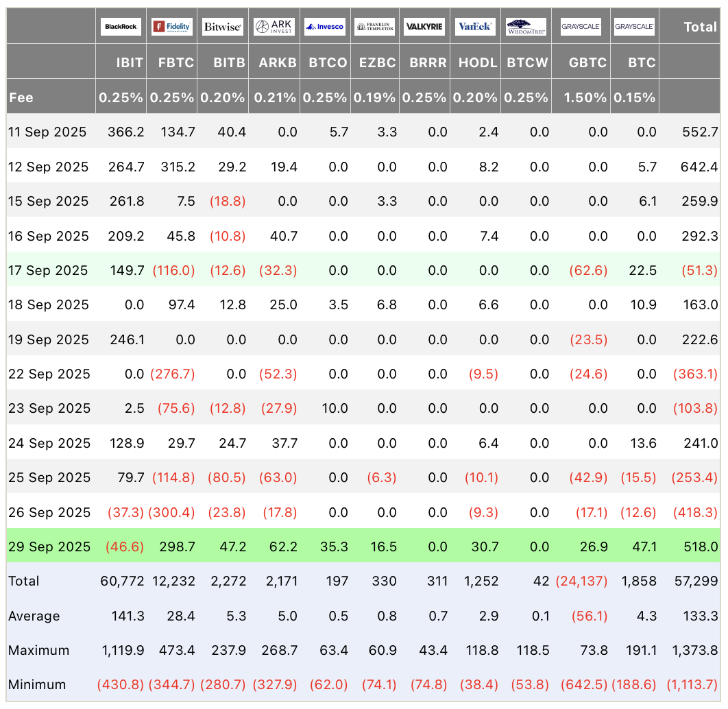Select the Total column header at top right
The height and width of the screenshot is (709, 728).
700,27
